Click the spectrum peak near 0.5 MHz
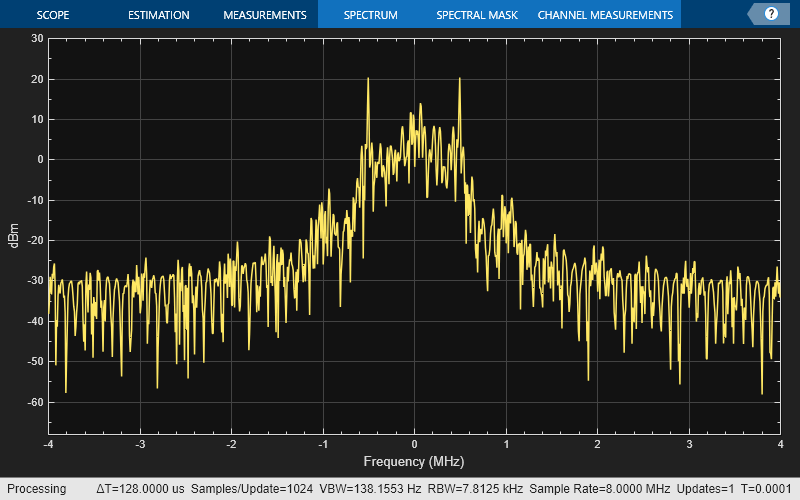800x500 pixels. pos(460,79)
